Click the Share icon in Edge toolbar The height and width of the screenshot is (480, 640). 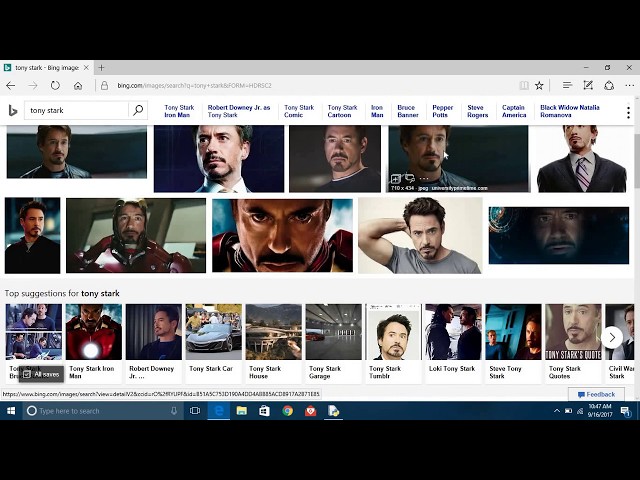coord(609,85)
